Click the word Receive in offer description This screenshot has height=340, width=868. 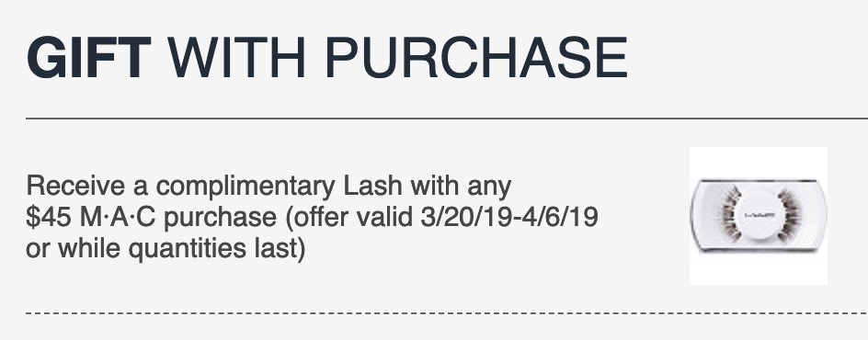pos(75,186)
